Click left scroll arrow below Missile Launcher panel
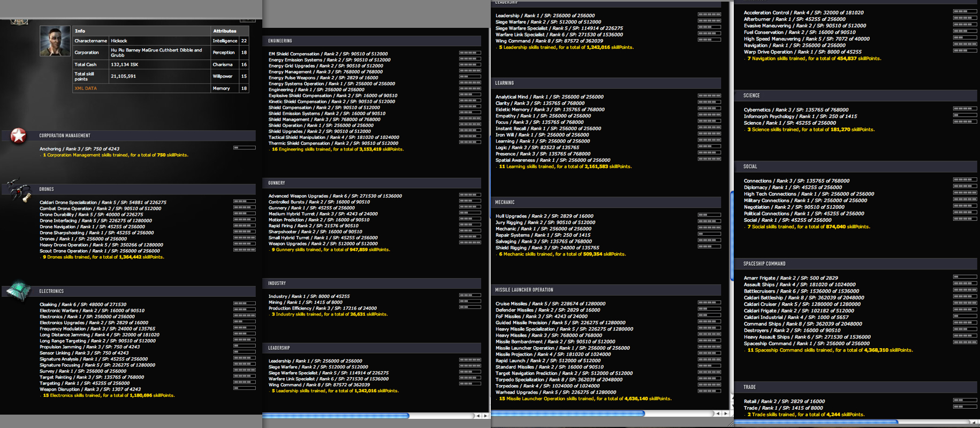Viewport: 980px width, 428px height. (718, 414)
